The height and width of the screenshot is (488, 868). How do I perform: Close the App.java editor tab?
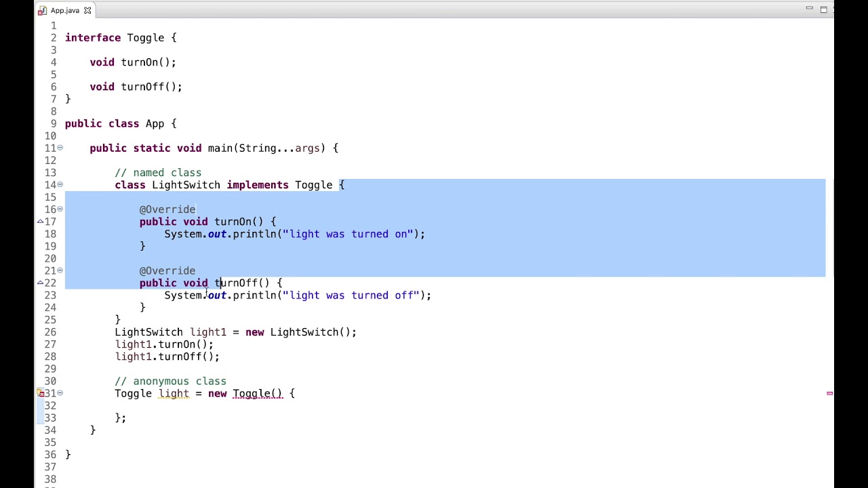tap(87, 10)
